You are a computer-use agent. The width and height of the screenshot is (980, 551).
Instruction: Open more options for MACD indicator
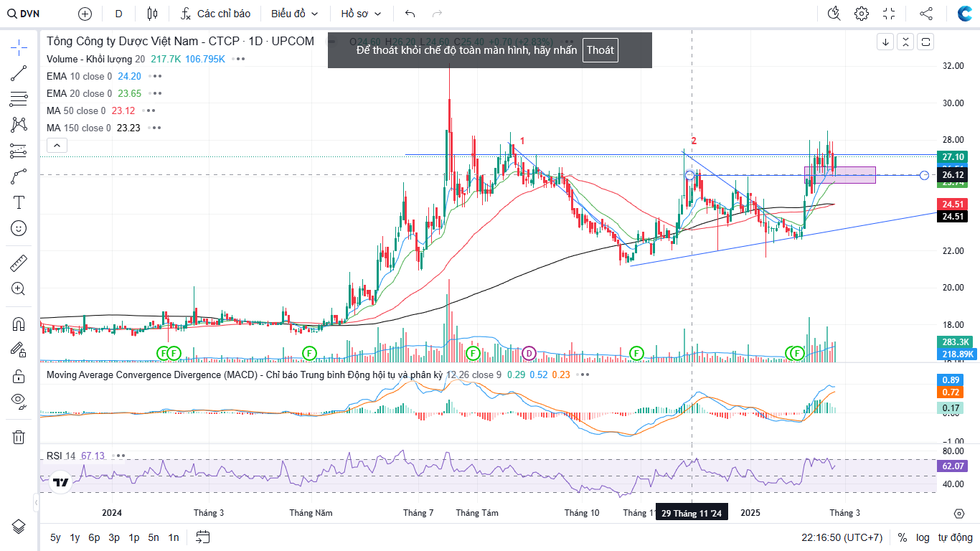pos(584,375)
